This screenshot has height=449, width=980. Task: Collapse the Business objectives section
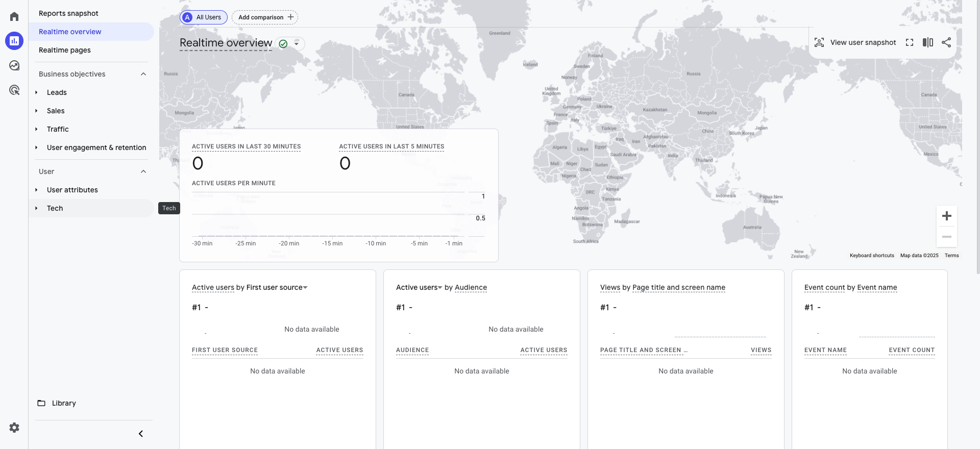point(143,74)
